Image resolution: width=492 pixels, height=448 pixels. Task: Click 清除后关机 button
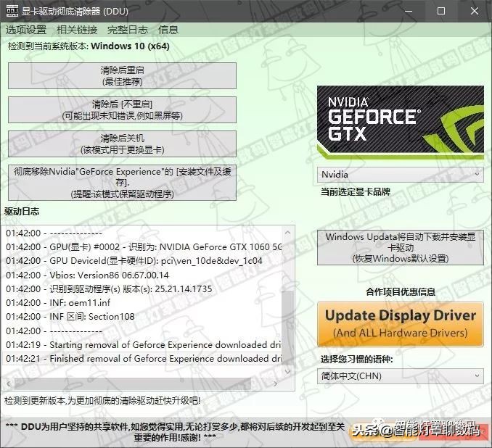[x=122, y=144]
